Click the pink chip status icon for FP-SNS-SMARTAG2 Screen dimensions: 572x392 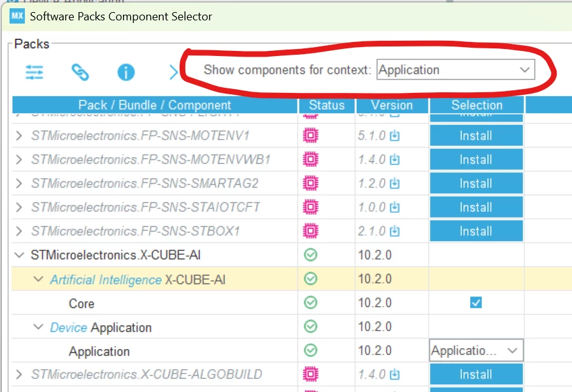310,183
